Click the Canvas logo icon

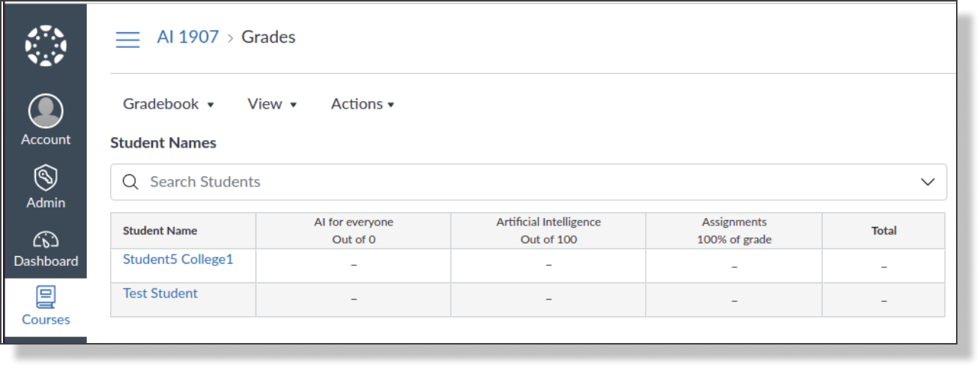46,45
